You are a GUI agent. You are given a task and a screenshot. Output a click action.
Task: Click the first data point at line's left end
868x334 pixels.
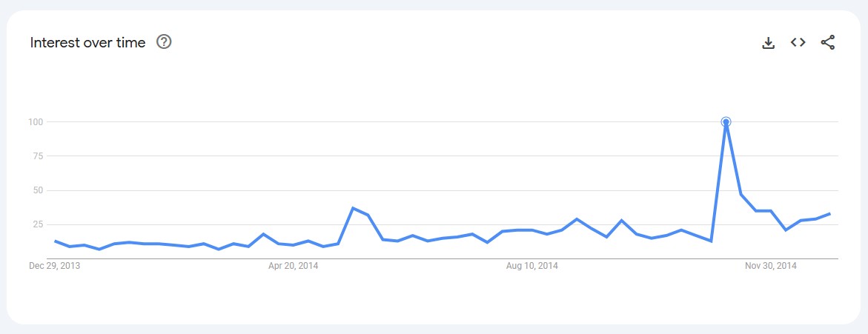55,241
